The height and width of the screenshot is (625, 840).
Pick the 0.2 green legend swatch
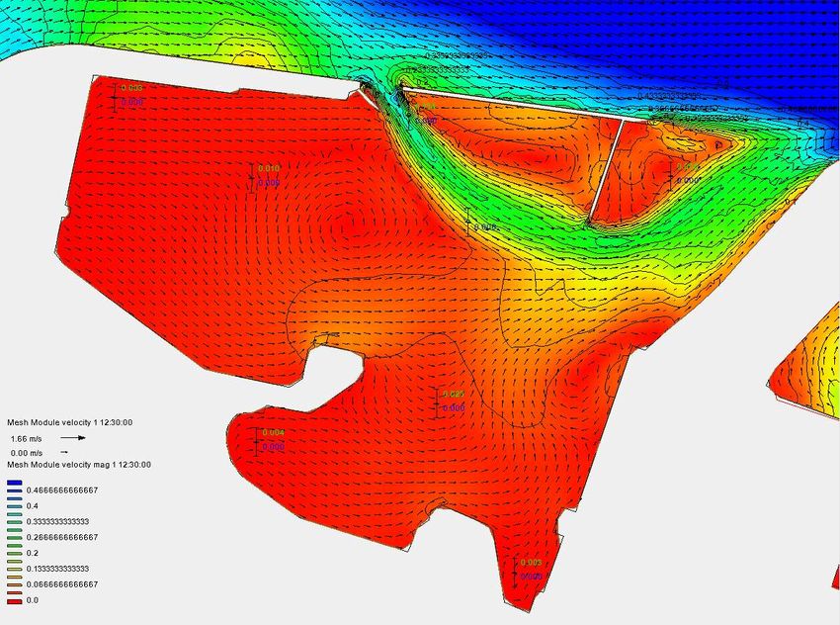[x=14, y=553]
